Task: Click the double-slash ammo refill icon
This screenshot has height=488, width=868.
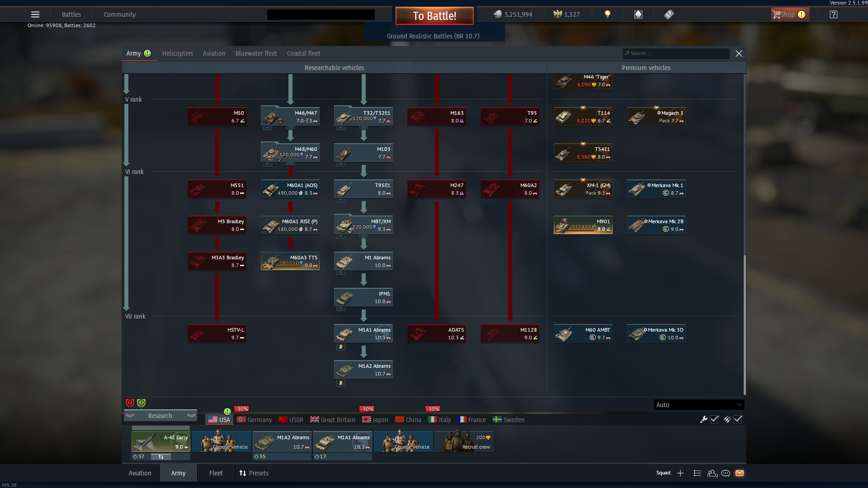Action: (x=727, y=419)
